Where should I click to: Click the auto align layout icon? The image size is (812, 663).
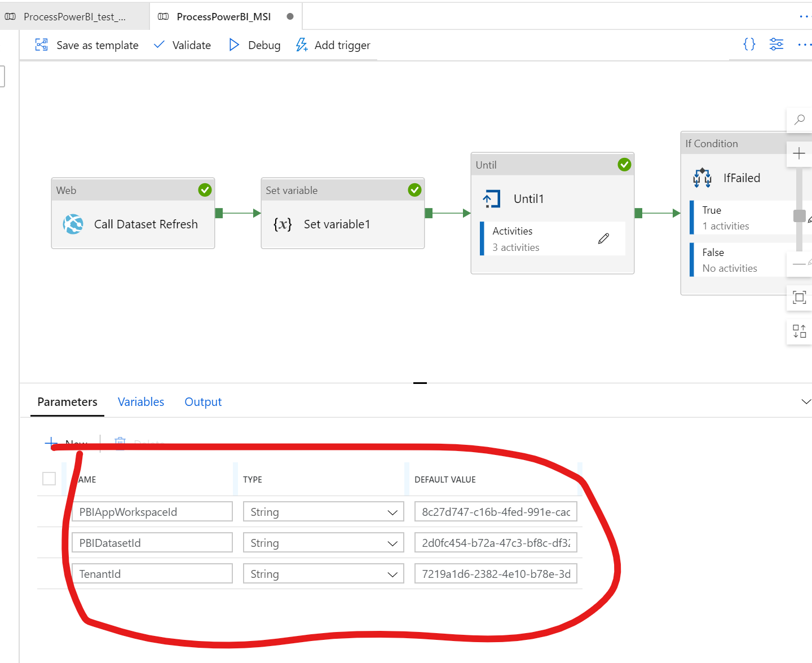pos(799,331)
